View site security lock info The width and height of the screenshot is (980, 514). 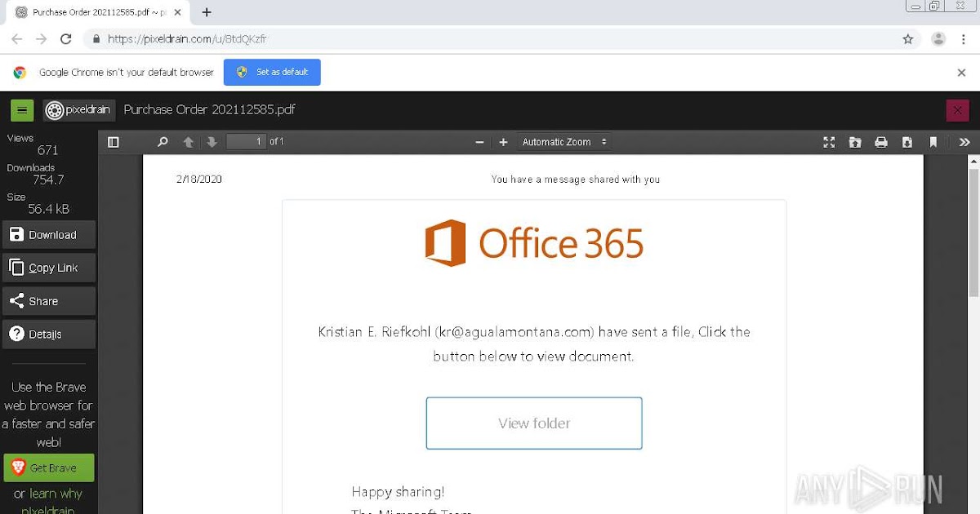(x=96, y=39)
